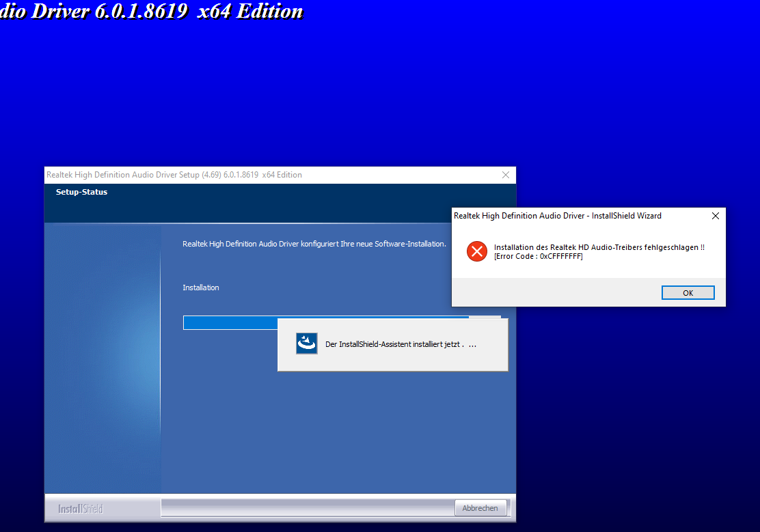760x532 pixels.
Task: Click the red error icon in dialog
Action: tap(477, 251)
